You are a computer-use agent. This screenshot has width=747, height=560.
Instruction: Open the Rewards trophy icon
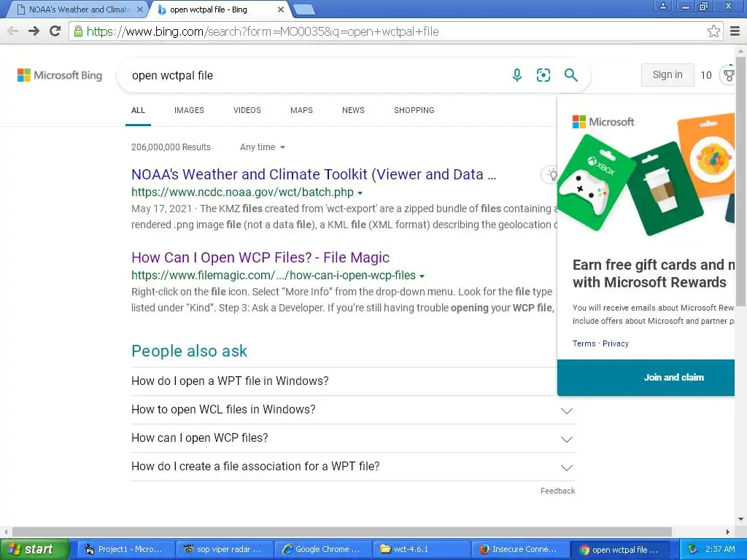click(729, 75)
